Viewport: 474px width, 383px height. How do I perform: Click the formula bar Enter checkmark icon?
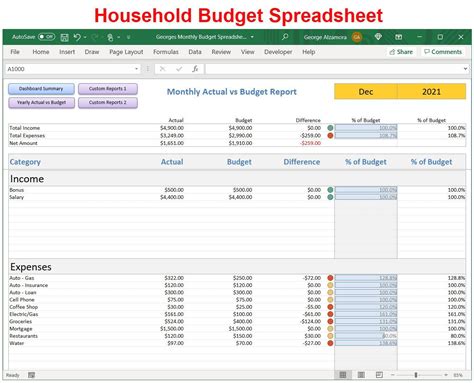[179, 69]
